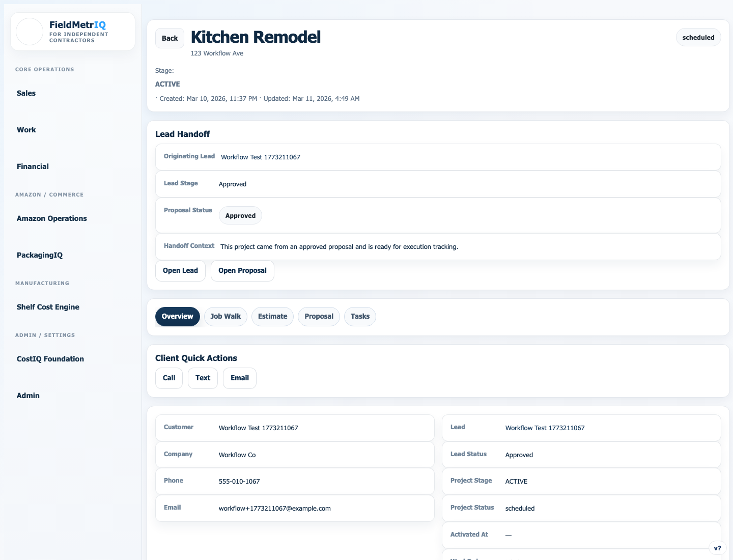
Task: Call the client via quick actions
Action: 168,378
